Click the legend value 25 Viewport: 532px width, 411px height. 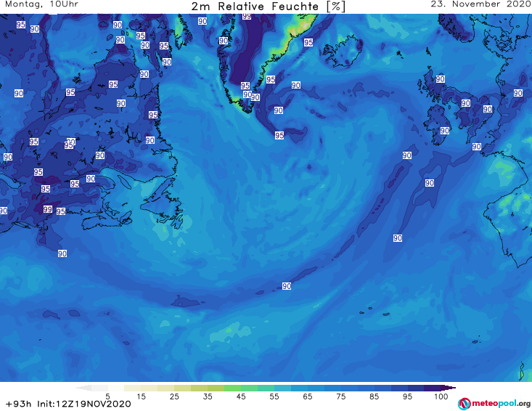coord(174,396)
